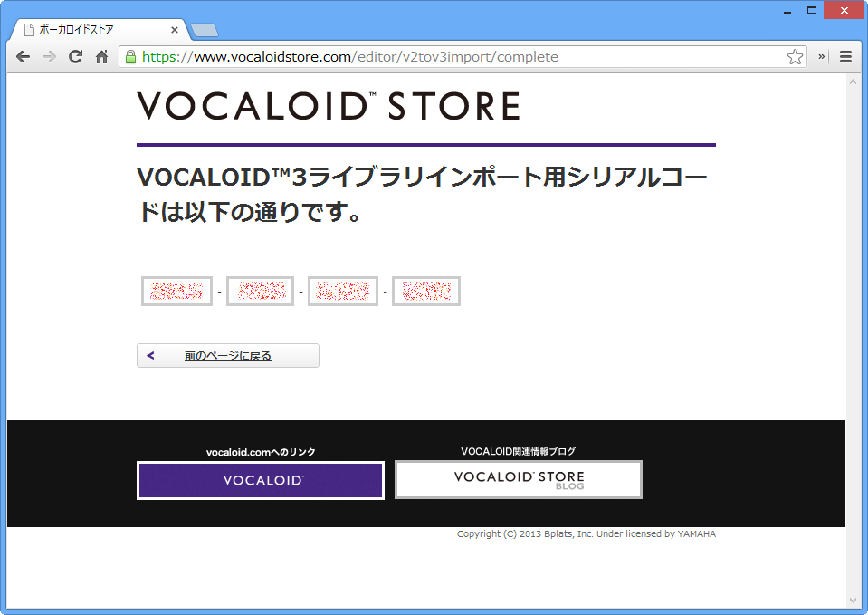Go back using the browser back arrow
Viewport: 868px width, 615px height.
pyautogui.click(x=23, y=56)
